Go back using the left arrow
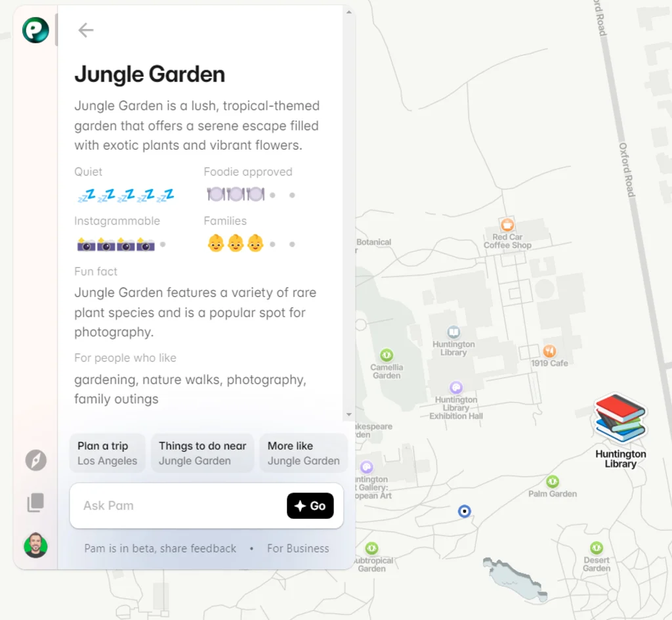Image resolution: width=672 pixels, height=620 pixels. 86,30
